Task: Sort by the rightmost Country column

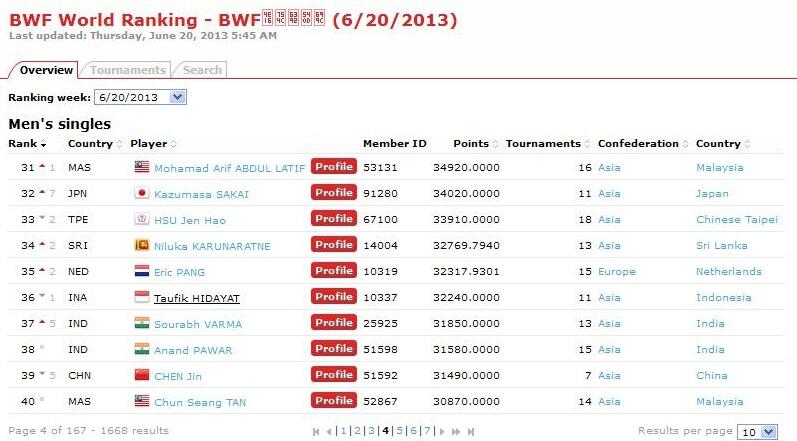Action: tap(723, 144)
